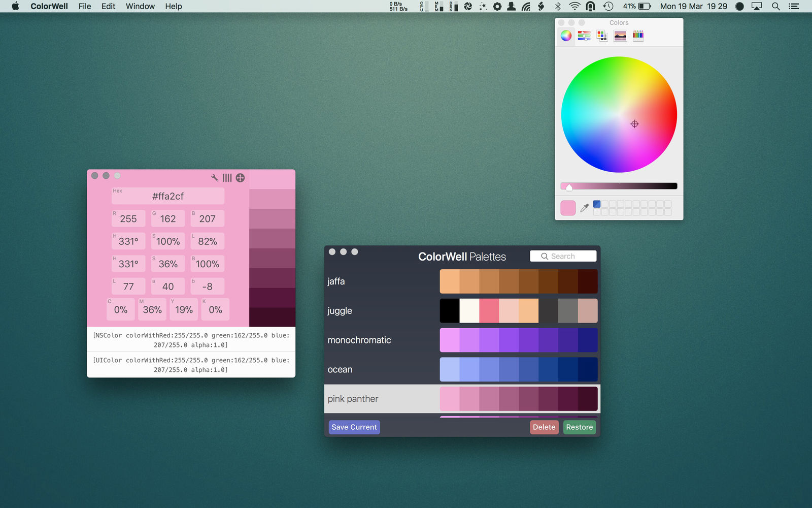The width and height of the screenshot is (812, 508).
Task: Click the Save Current button
Action: 354,427
